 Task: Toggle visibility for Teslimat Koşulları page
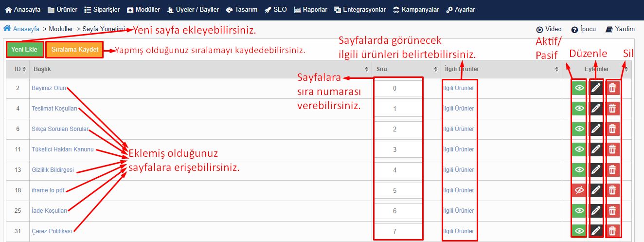(x=579, y=109)
